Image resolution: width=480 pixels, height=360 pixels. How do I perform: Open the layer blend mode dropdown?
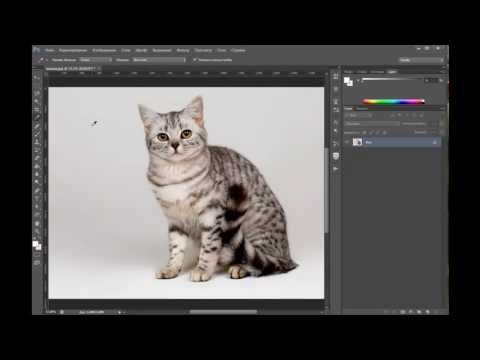(x=372, y=124)
